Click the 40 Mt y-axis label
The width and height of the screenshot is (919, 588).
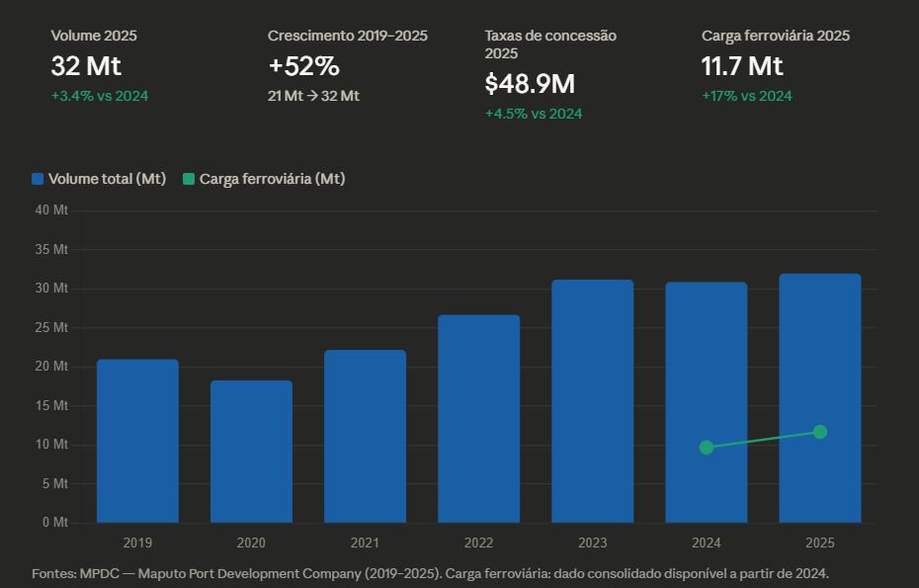pos(51,210)
